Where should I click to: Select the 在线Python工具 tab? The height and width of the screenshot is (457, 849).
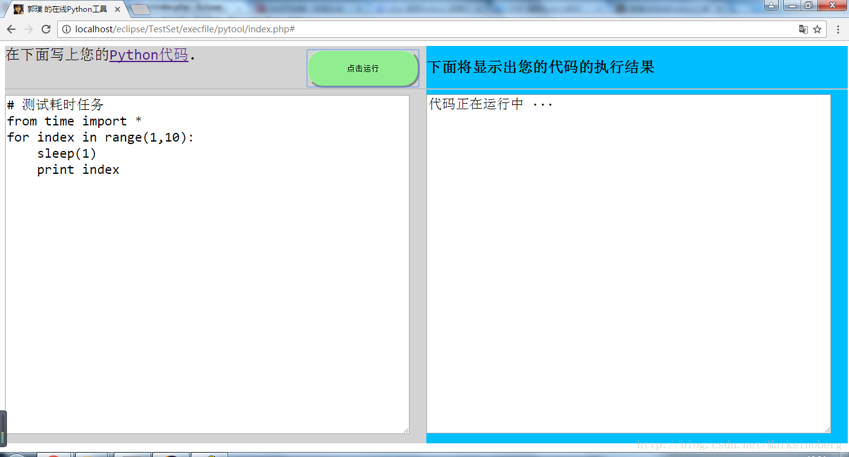point(66,9)
